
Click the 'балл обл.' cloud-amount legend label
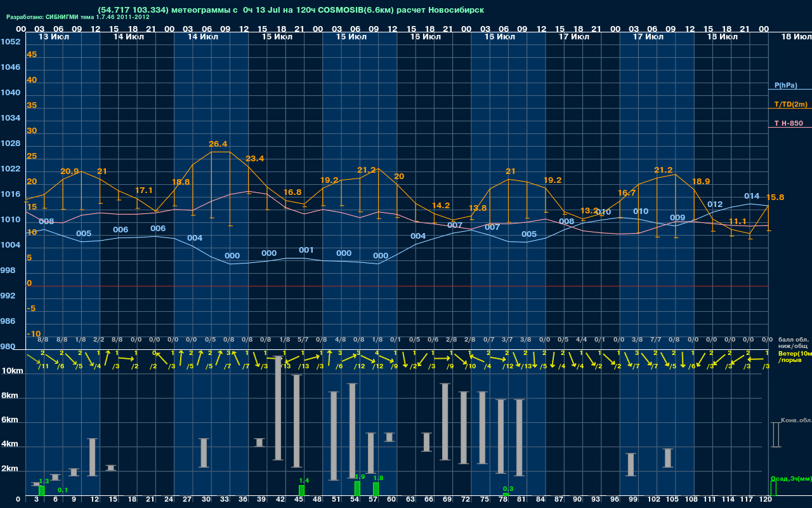click(793, 340)
